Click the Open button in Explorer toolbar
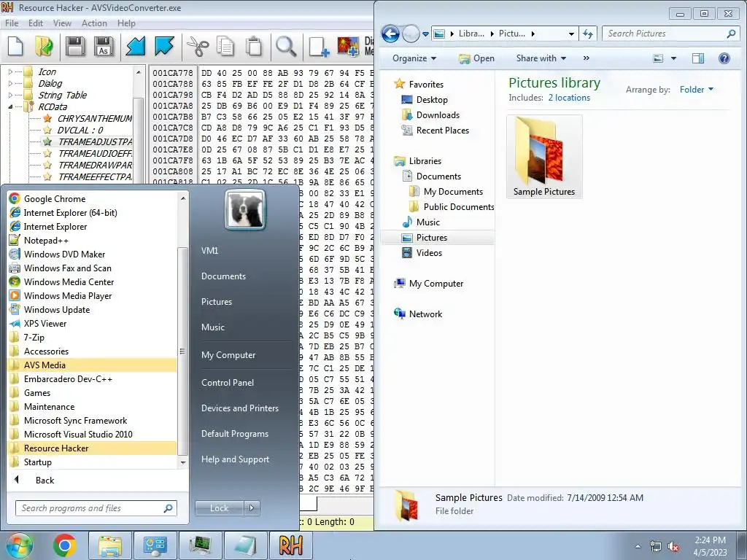 [476, 58]
